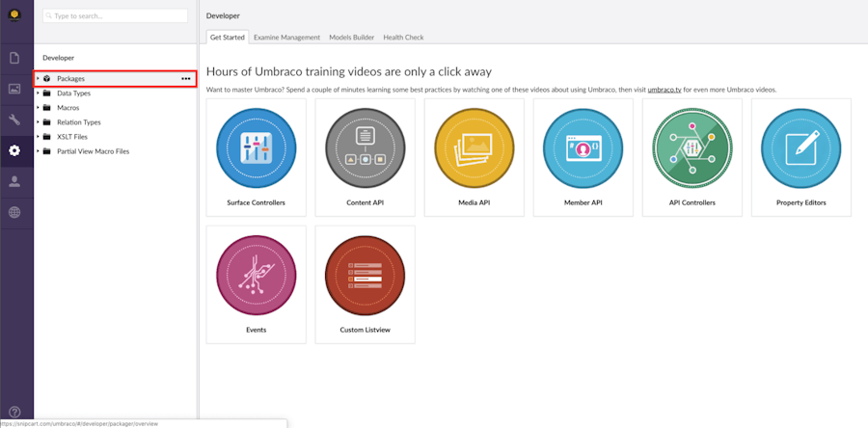
Task: Open the Member API video thumbnail
Action: coord(583,147)
